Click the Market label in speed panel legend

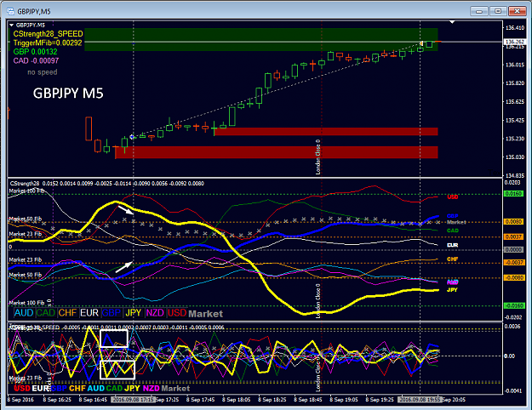(x=175, y=388)
